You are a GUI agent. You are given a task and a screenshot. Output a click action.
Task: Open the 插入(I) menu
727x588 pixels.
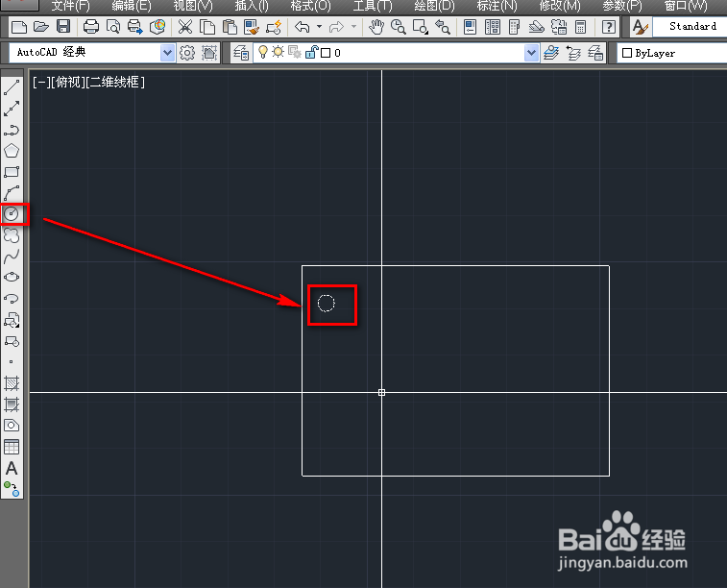tap(252, 6)
